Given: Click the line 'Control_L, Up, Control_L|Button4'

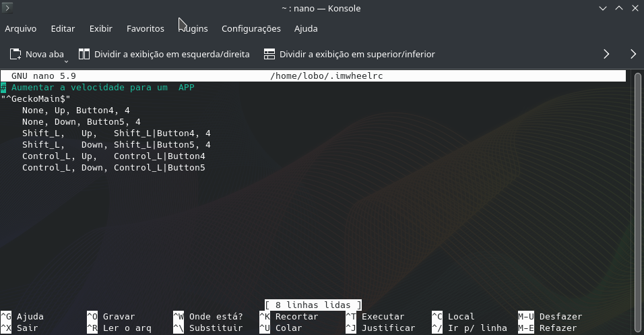Looking at the screenshot, I should [114, 156].
